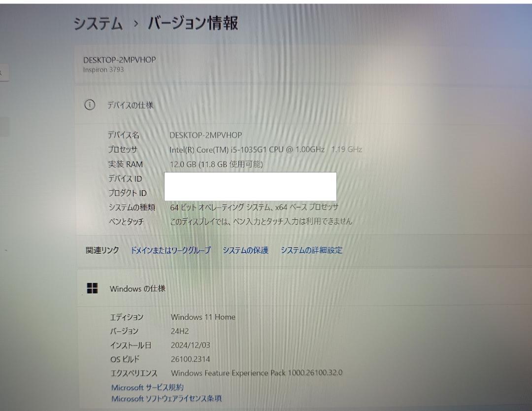Select the Inspiron 3793 model text
This screenshot has height=411, width=532.
click(103, 70)
